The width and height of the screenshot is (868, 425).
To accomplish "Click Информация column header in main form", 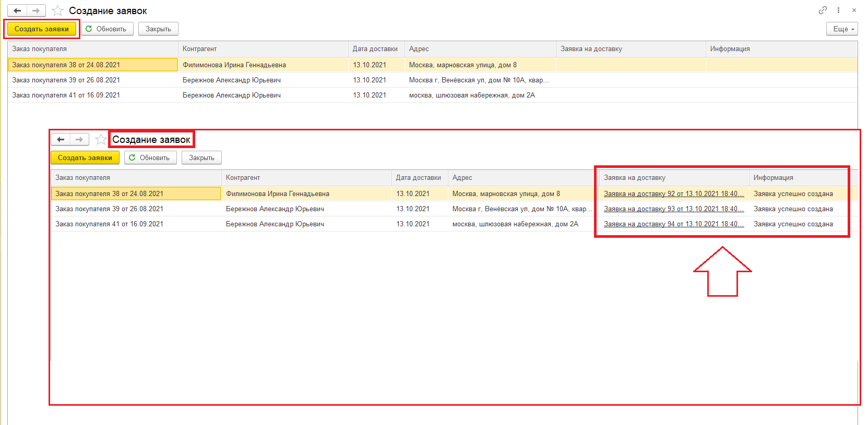I will 782,48.
